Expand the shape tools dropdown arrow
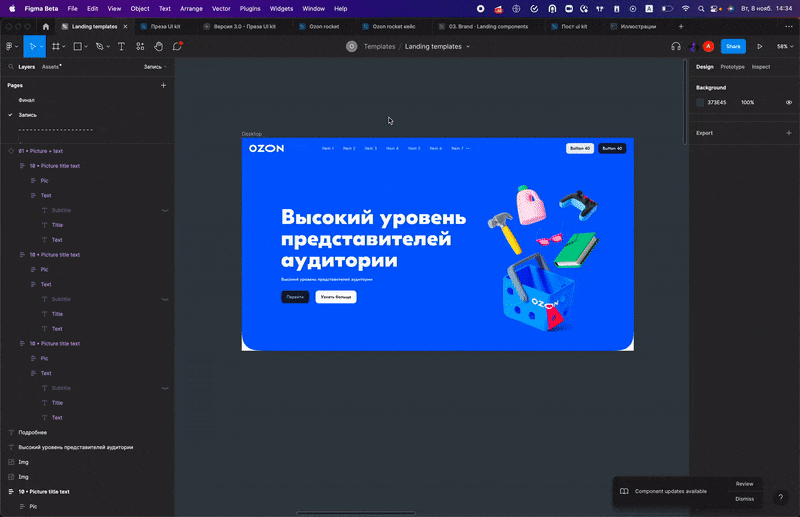The height and width of the screenshot is (517, 800). pyautogui.click(x=85, y=46)
